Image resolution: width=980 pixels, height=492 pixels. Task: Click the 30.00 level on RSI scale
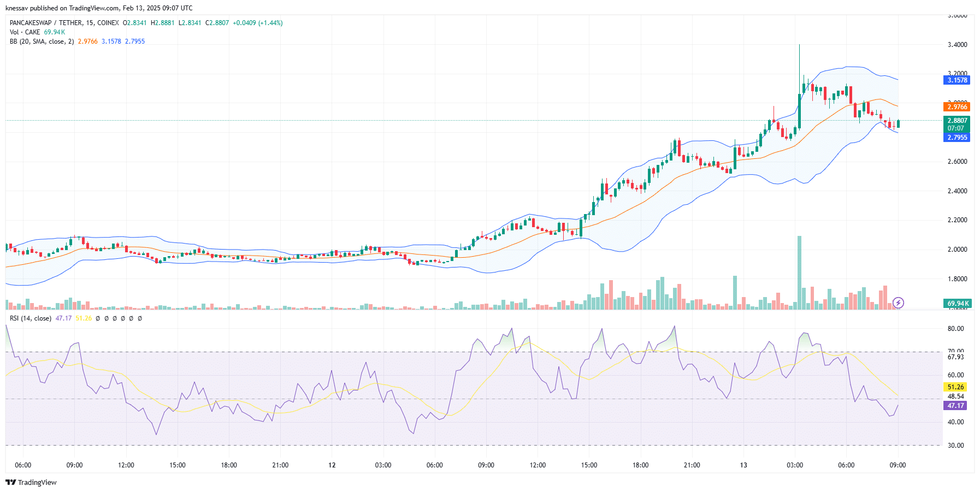pos(955,446)
